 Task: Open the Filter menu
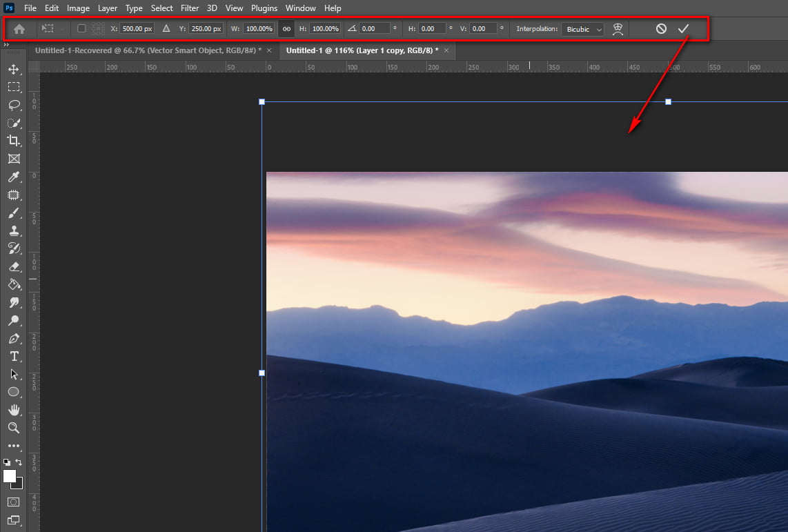pos(189,8)
